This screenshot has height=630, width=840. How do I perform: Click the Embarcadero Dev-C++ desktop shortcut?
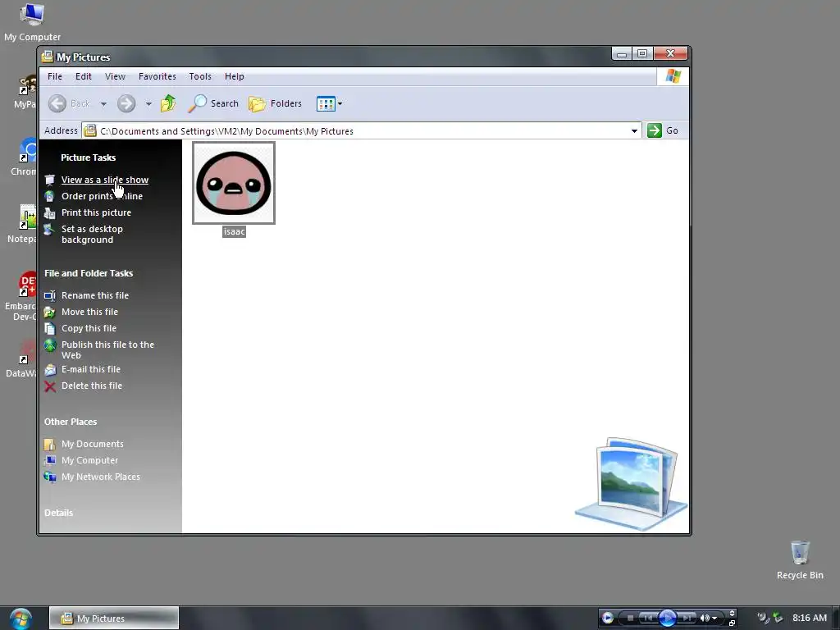coord(21,295)
